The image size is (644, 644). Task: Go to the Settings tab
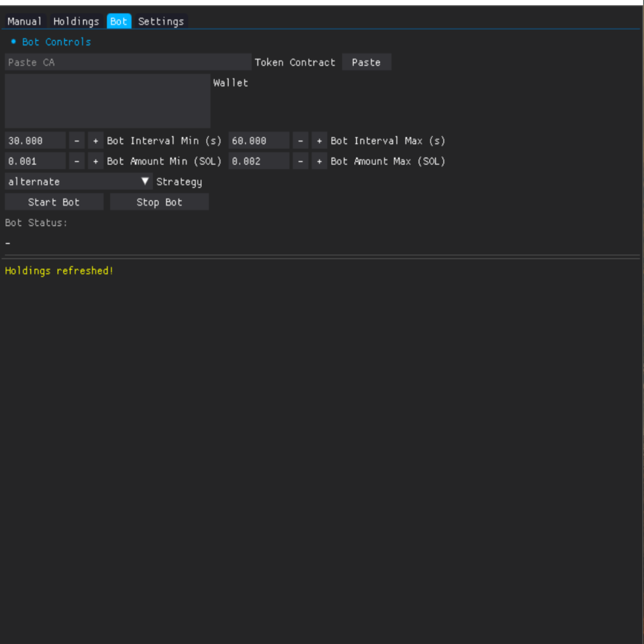[x=161, y=21]
